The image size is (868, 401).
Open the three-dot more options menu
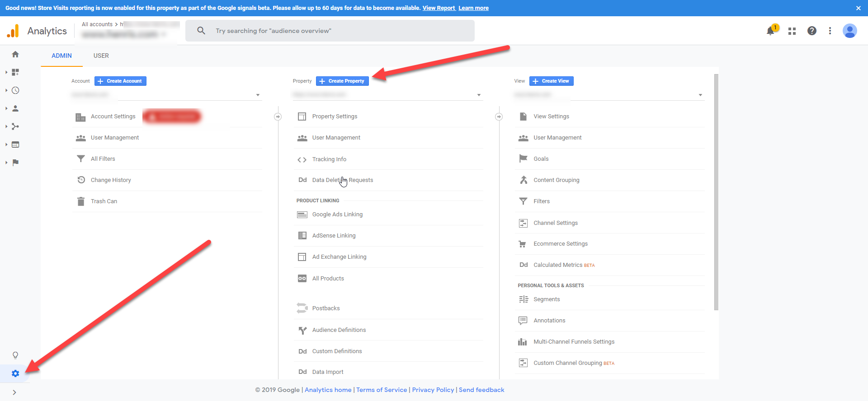pyautogui.click(x=830, y=31)
